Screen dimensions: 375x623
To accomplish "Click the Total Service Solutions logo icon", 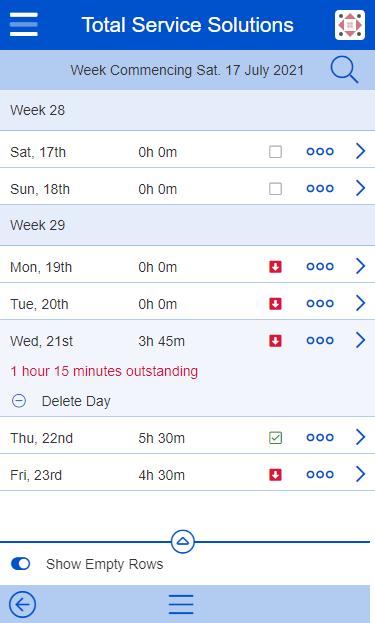I will [350, 25].
